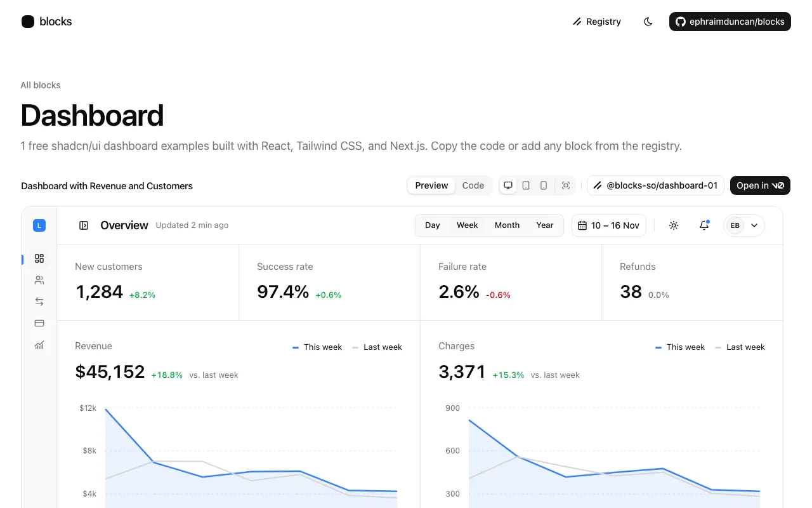Click the Updated 2 min ago text

[x=192, y=225]
